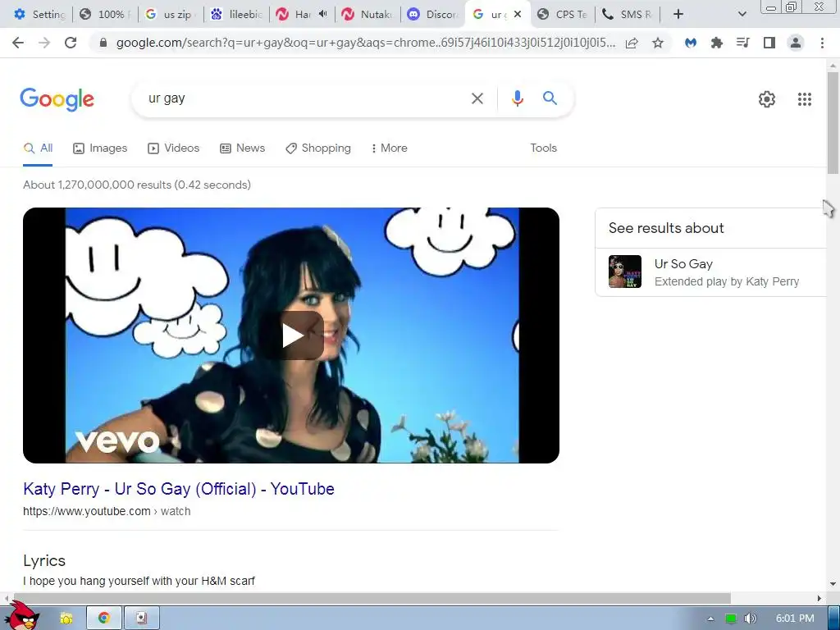Go back with the browser back arrow
The height and width of the screenshot is (630, 840).
(x=18, y=43)
